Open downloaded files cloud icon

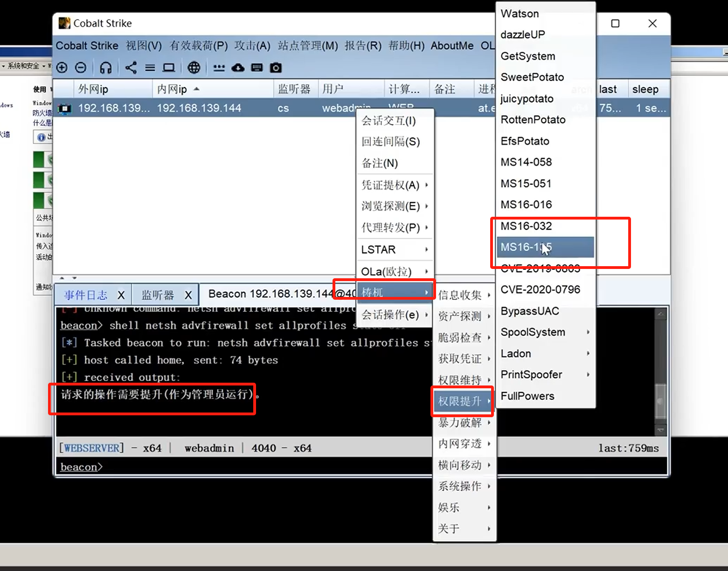[238, 68]
